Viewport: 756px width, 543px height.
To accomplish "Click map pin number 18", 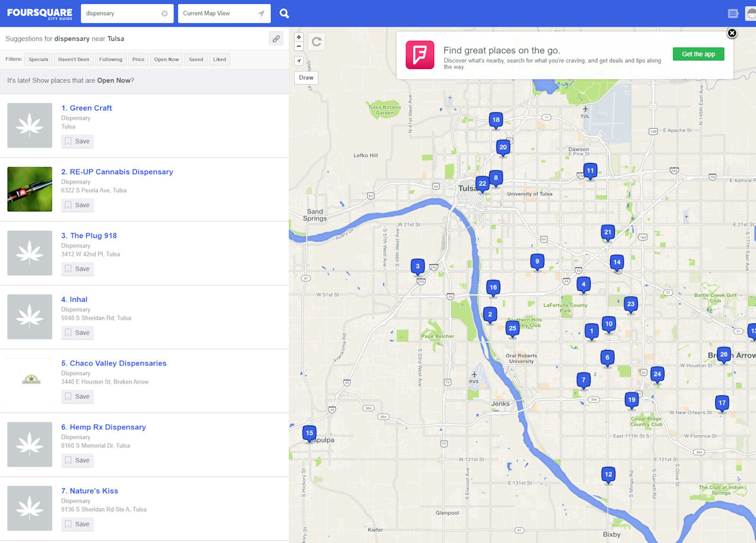I will pyautogui.click(x=496, y=120).
